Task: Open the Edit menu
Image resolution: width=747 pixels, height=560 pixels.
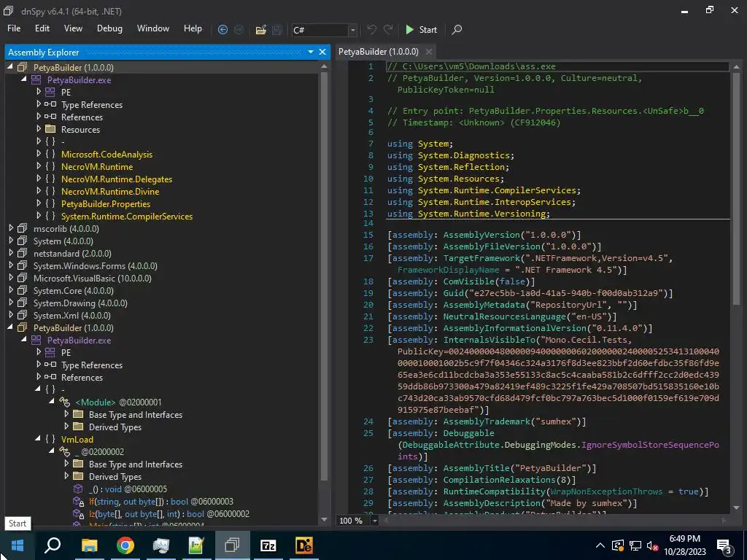Action: 42,28
